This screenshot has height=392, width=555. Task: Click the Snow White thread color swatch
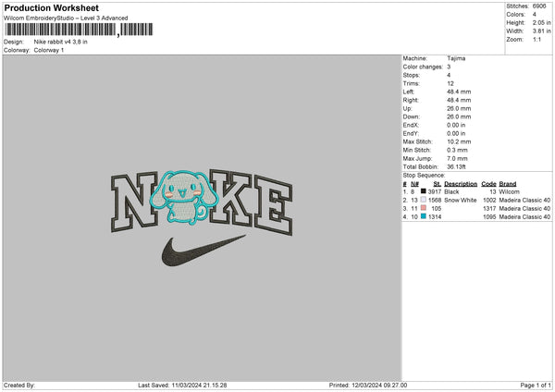tap(423, 200)
